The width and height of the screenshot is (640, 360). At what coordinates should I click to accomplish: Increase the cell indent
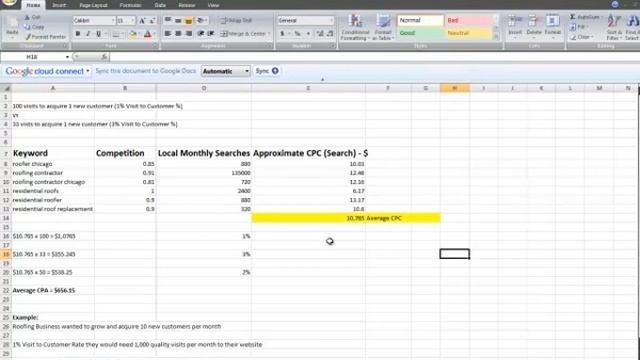(211, 34)
